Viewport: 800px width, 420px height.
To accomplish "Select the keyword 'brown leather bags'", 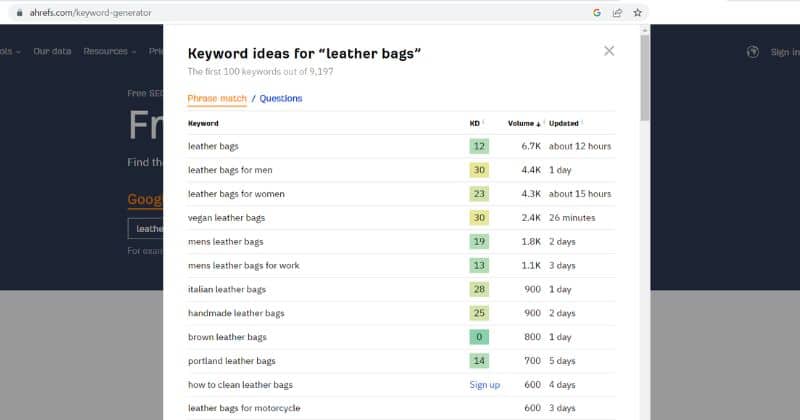I will (227, 337).
